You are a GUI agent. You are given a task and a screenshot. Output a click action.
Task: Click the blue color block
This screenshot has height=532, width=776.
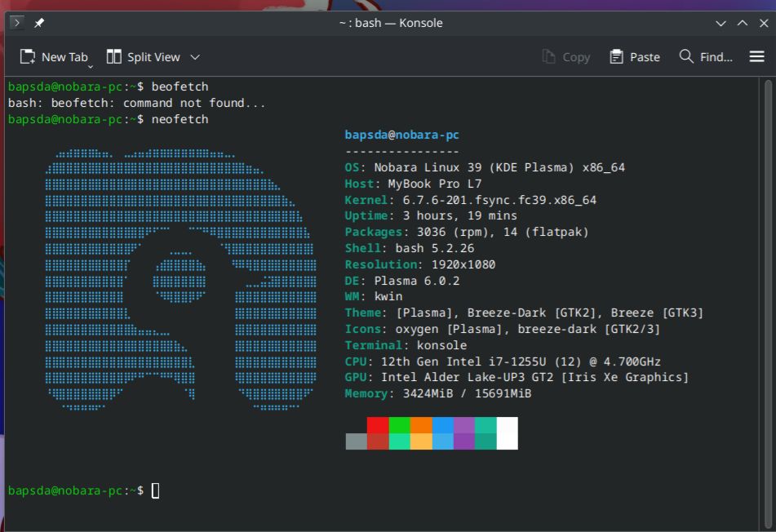pyautogui.click(x=442, y=425)
